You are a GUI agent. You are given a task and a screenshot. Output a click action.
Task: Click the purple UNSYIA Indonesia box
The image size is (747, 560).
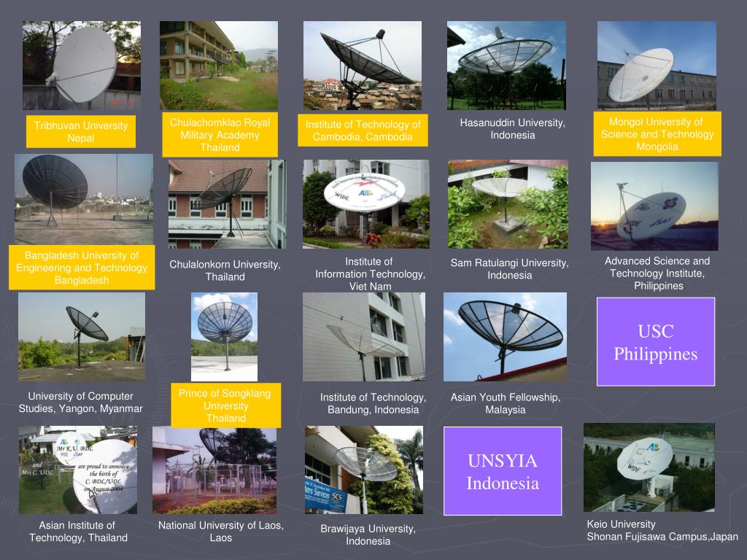[x=503, y=471]
